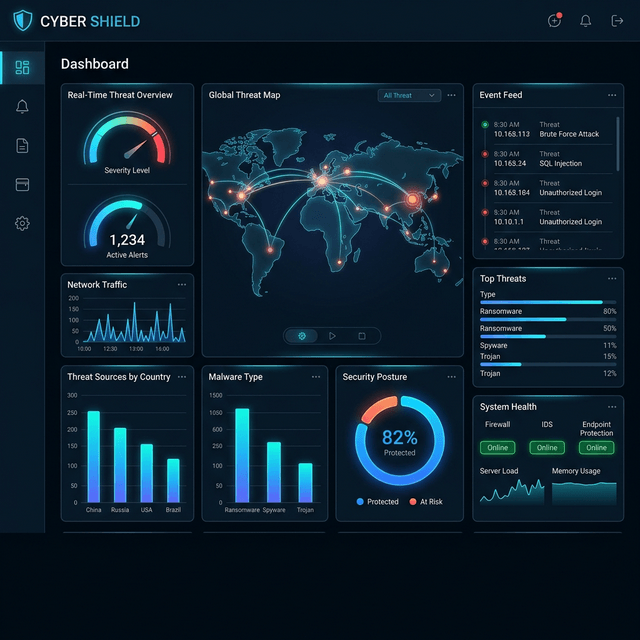Click the Trojan 12% progress bar
The width and height of the screenshot is (640, 640).
pos(548,364)
